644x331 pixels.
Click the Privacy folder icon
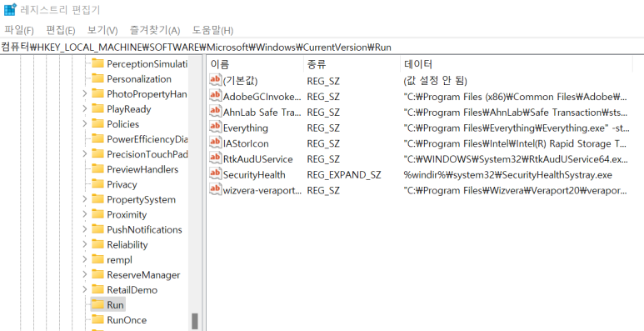coord(97,184)
